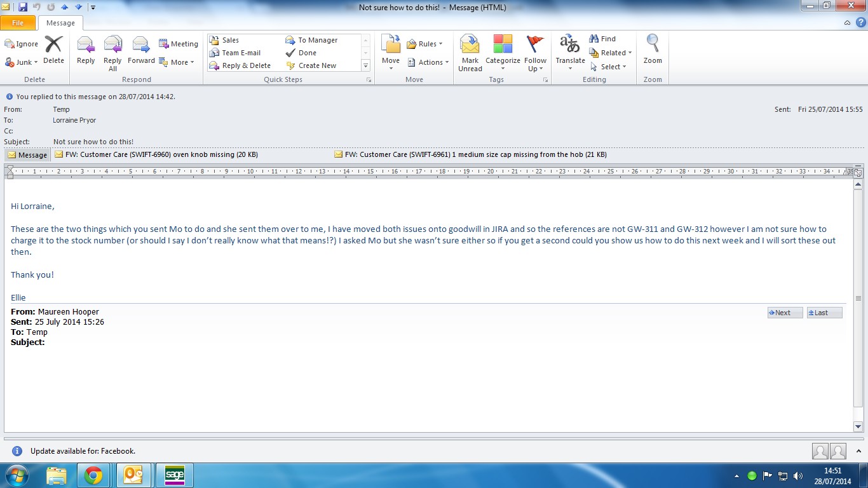Image resolution: width=868 pixels, height=488 pixels.
Task: Click the 'You replied to this message' info bar
Action: [95, 97]
